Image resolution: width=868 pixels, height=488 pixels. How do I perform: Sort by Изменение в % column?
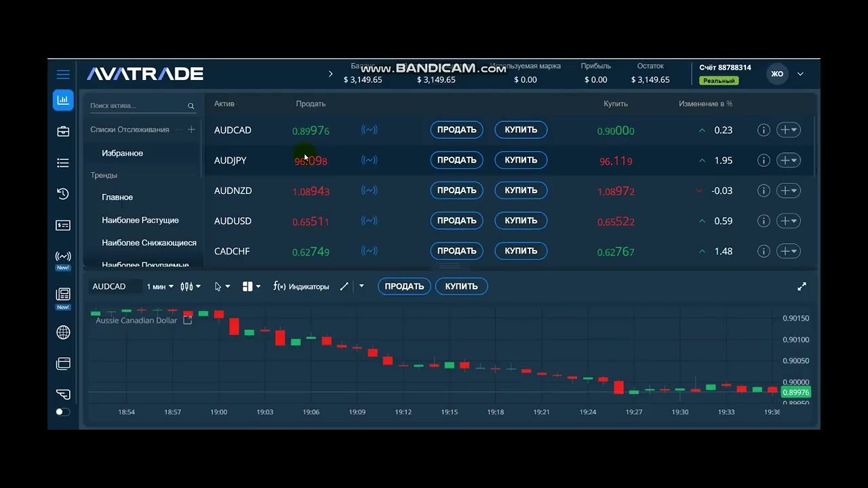point(705,104)
